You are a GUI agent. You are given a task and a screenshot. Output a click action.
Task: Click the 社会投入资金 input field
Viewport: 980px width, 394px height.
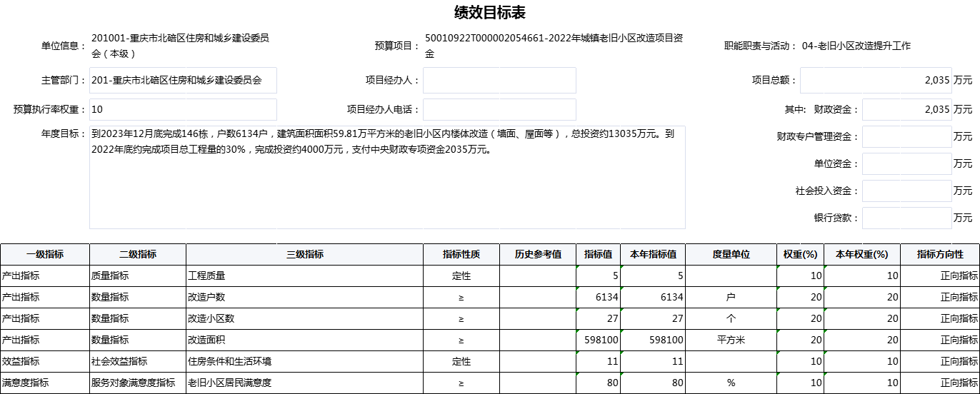pos(907,191)
